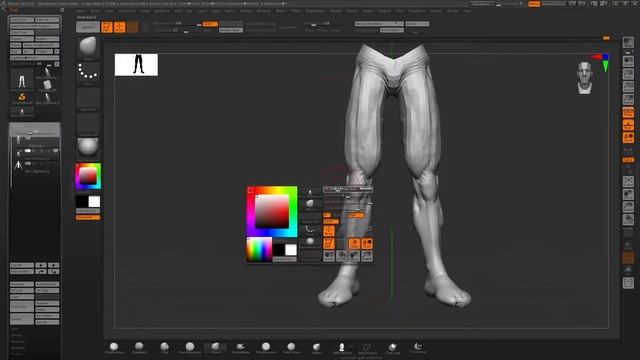This screenshot has width=640, height=360.
Task: Click the Rotate view icon on right shelf
Action: (x=628, y=220)
